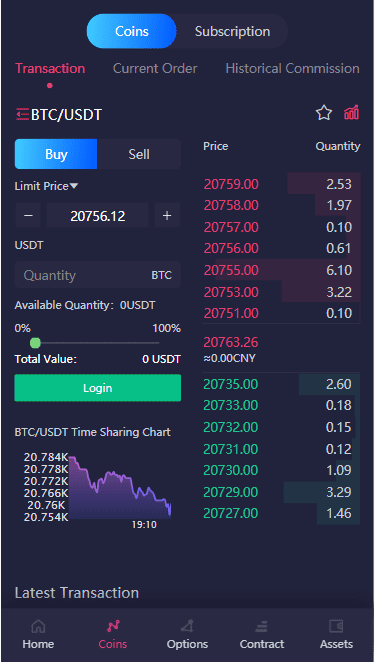Open the Historical Commission tab
375x662 pixels.
click(x=293, y=68)
